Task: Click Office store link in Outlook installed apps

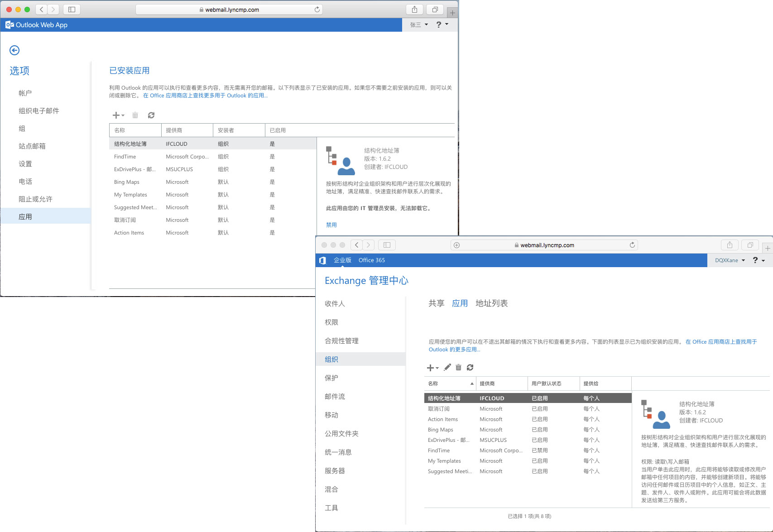Action: click(205, 96)
